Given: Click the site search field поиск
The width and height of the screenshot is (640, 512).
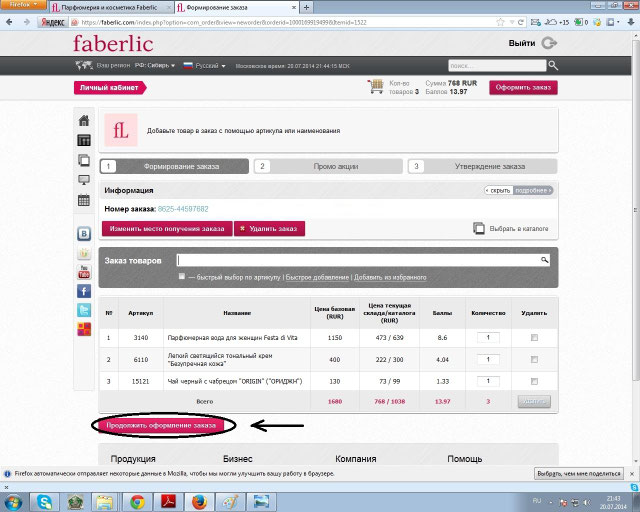Looking at the screenshot, I should tap(497, 65).
